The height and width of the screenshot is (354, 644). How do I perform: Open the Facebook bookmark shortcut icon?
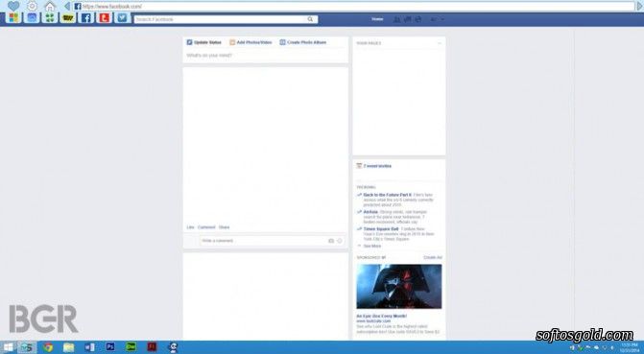(86, 17)
